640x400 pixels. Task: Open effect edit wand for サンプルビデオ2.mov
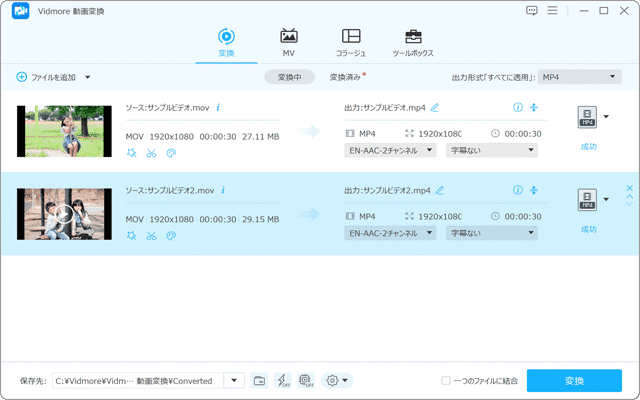131,236
